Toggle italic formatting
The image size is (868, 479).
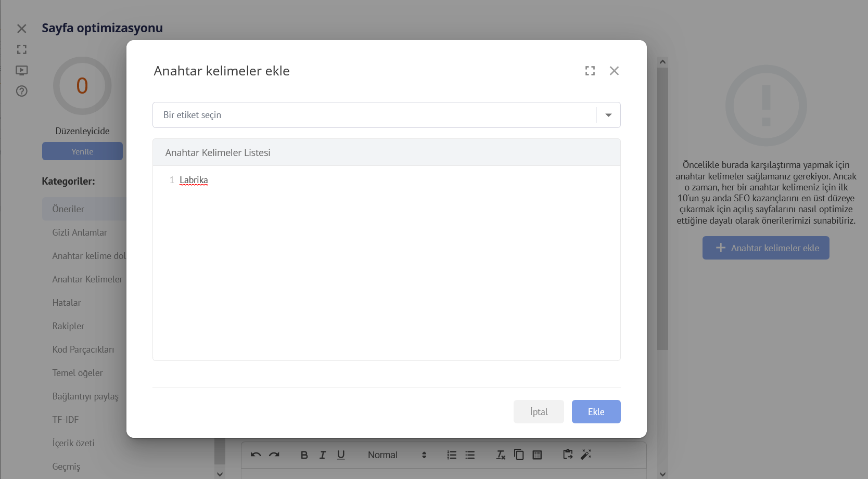323,455
